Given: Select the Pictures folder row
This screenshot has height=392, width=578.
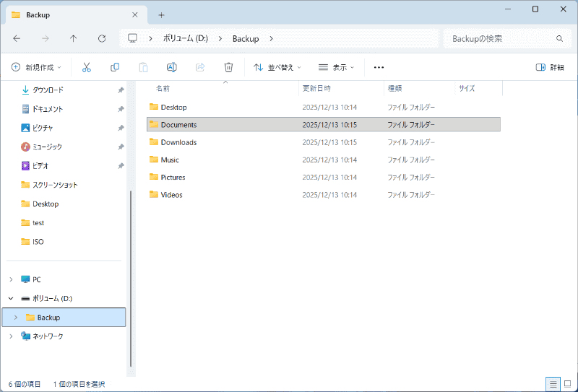Looking at the screenshot, I should point(323,177).
